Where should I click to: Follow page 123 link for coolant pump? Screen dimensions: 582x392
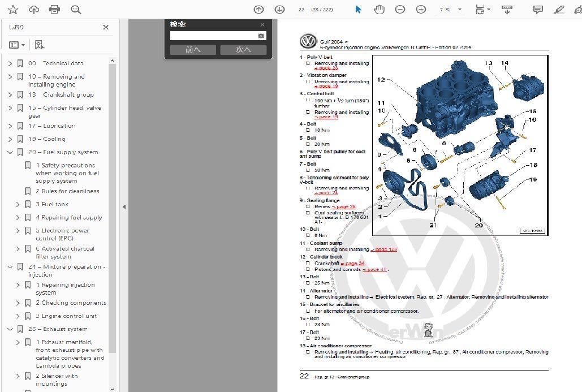(x=384, y=249)
